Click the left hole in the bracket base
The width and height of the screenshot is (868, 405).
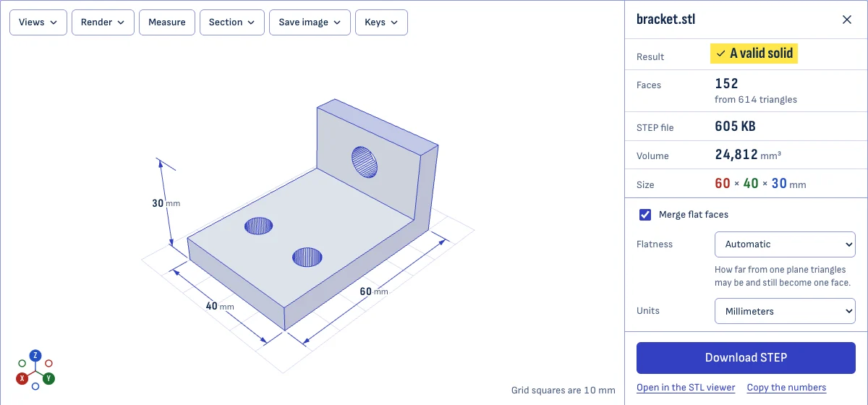point(258,226)
